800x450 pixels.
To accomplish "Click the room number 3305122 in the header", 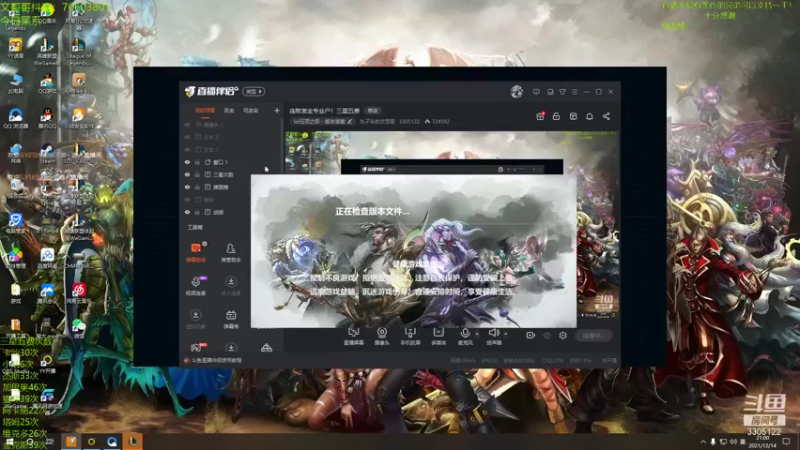I will (409, 122).
